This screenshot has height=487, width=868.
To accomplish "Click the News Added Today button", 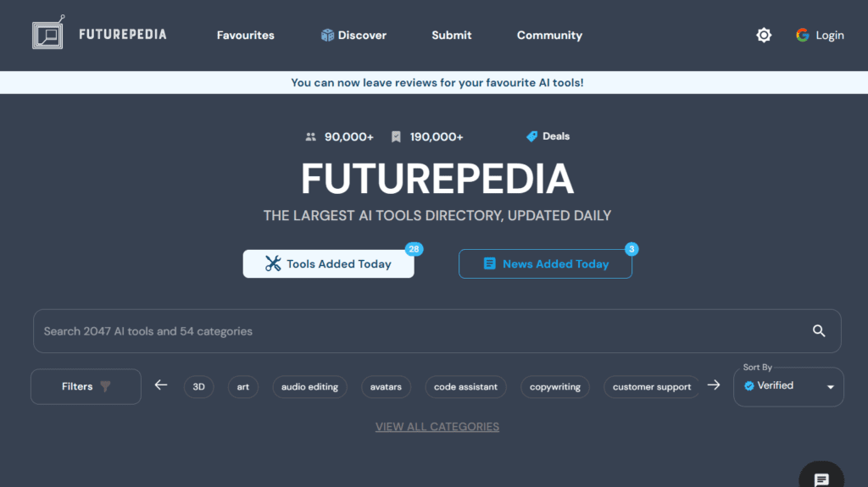I will [x=545, y=263].
